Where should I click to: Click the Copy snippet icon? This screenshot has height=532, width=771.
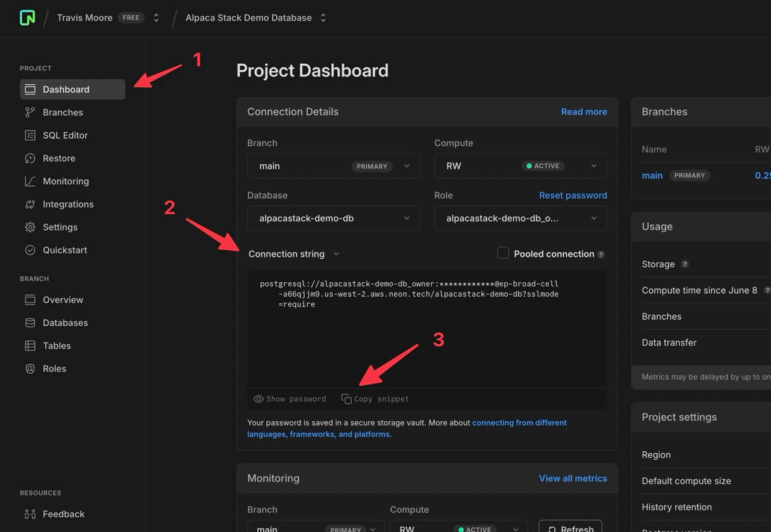[x=346, y=399]
